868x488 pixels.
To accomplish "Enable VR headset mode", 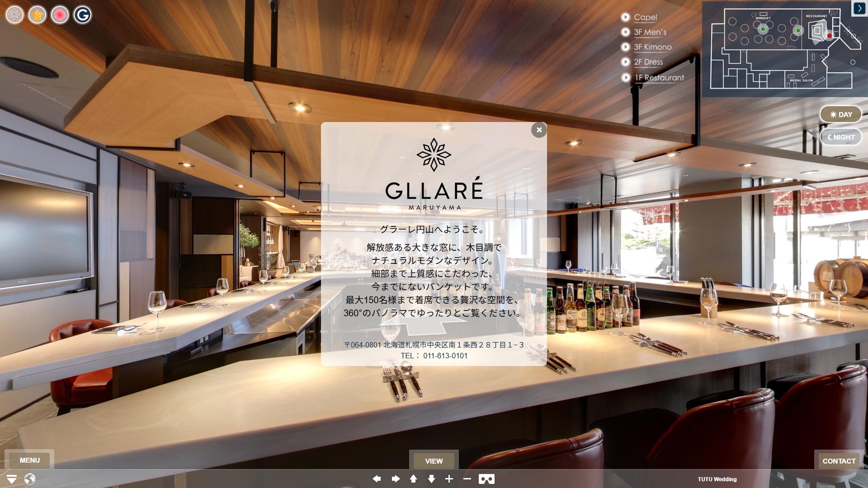I will [x=487, y=479].
